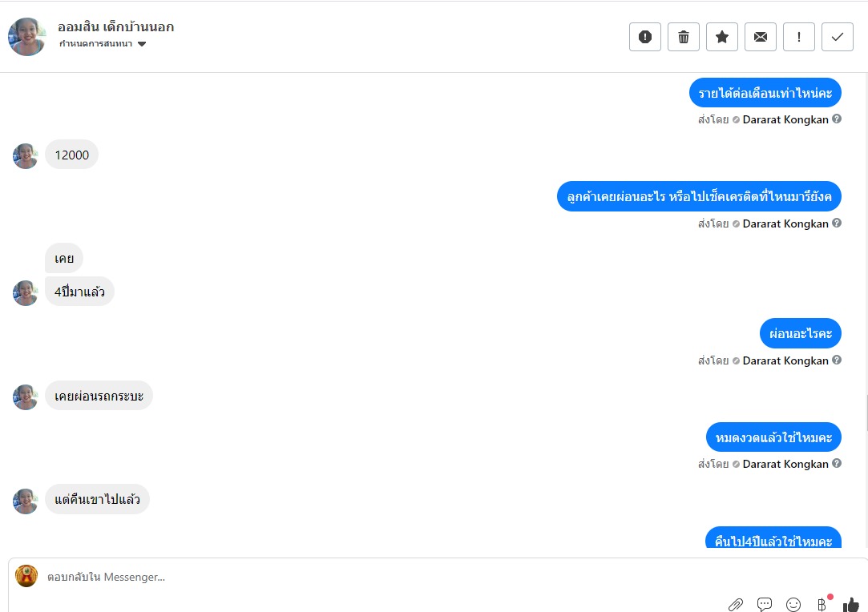Click the conversation vertical scrollbar
This screenshot has width=868, height=612.
[x=866, y=413]
